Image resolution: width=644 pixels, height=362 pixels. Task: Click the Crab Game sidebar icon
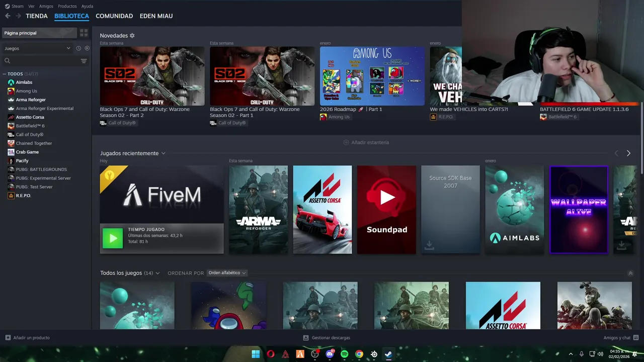pyautogui.click(x=11, y=152)
